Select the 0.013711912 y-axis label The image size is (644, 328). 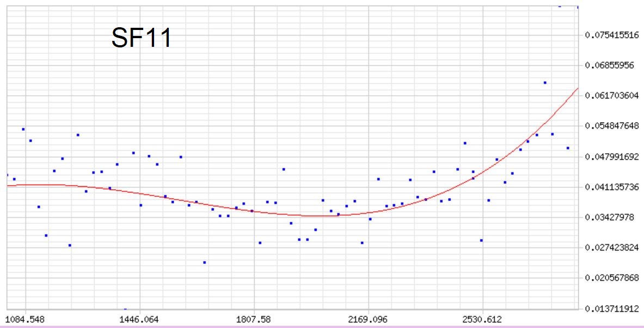[x=611, y=308]
